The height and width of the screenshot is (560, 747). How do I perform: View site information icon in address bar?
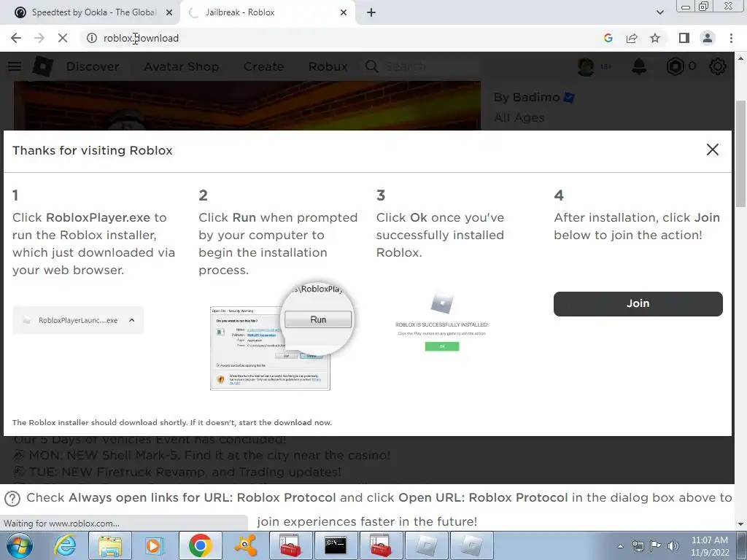(x=91, y=38)
